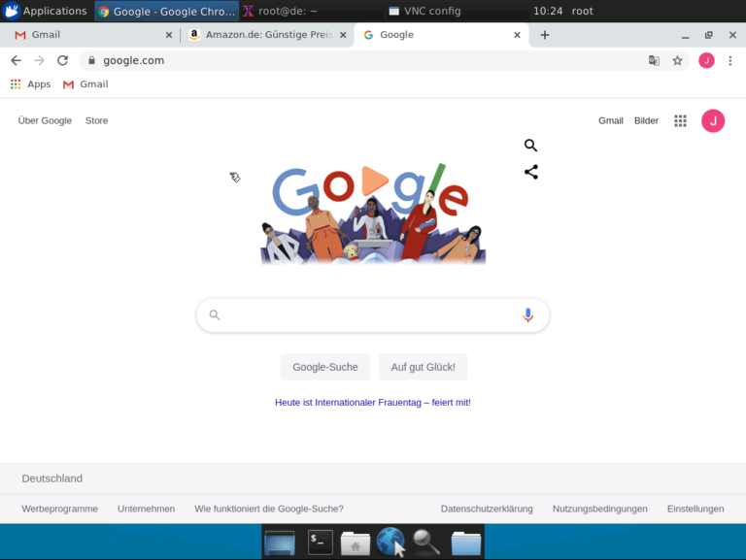The image size is (746, 560).
Task: Switch to the Gmail tab
Action: coord(90,35)
